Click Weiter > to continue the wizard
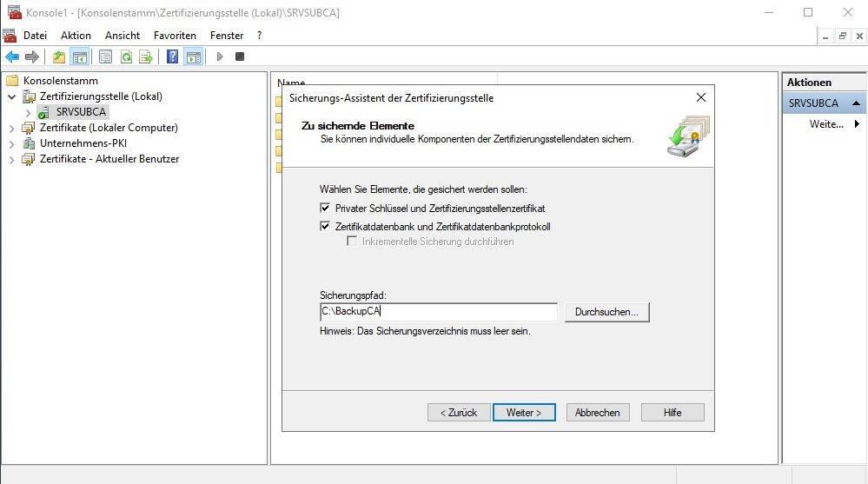This screenshot has height=484, width=868. pos(524,413)
